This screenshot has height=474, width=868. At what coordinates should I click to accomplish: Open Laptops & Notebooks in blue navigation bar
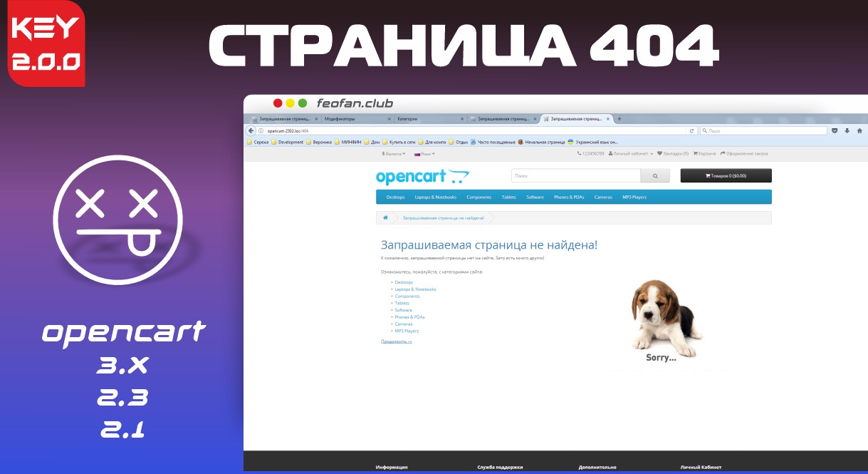pyautogui.click(x=436, y=197)
